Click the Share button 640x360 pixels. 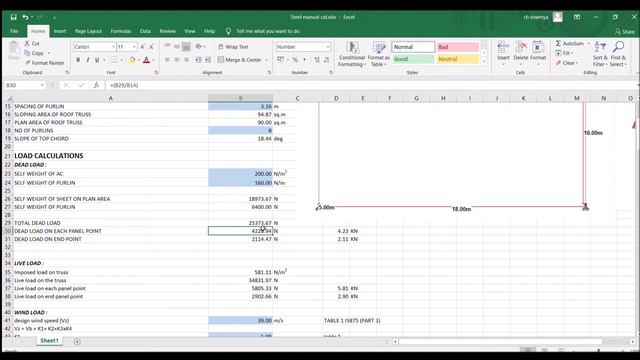pyautogui.click(x=625, y=31)
